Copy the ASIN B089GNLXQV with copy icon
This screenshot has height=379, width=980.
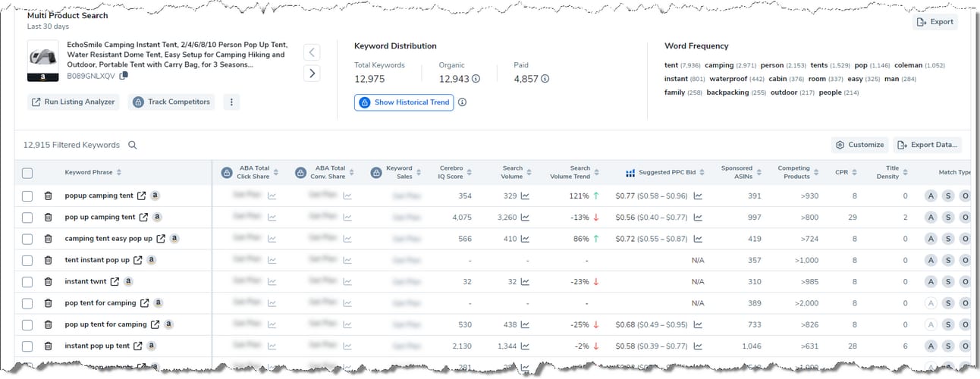coord(124,76)
